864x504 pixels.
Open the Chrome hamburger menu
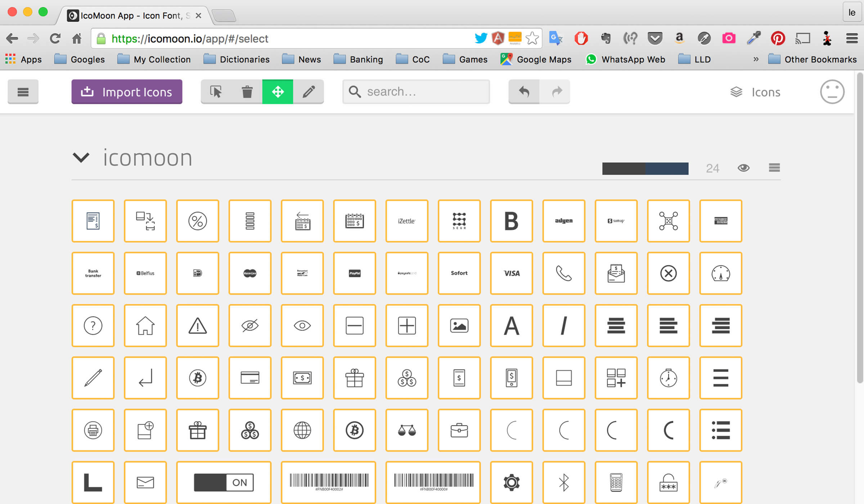pos(852,38)
